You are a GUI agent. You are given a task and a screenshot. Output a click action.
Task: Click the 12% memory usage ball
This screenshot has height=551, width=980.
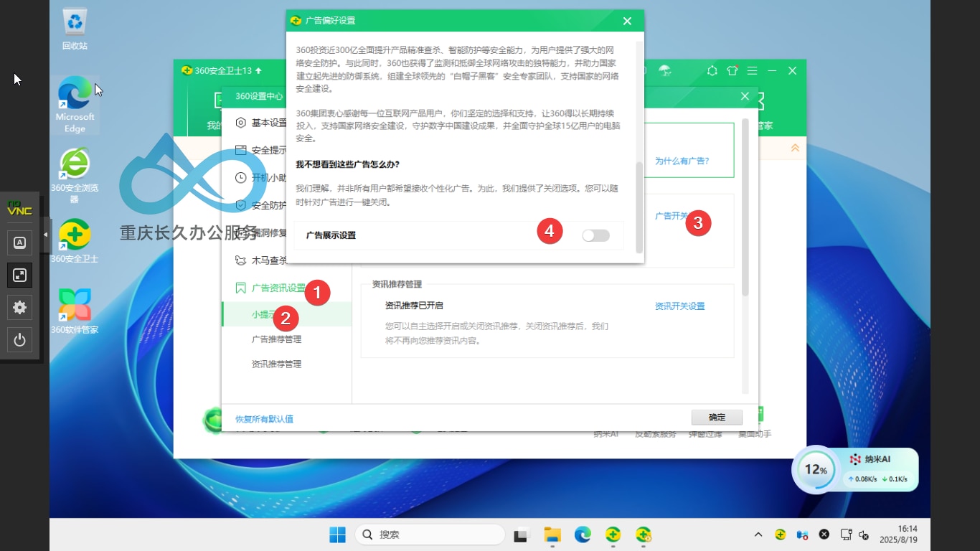point(815,470)
